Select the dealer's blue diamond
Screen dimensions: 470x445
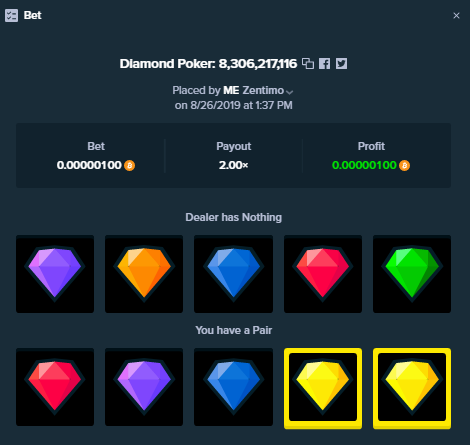point(233,274)
